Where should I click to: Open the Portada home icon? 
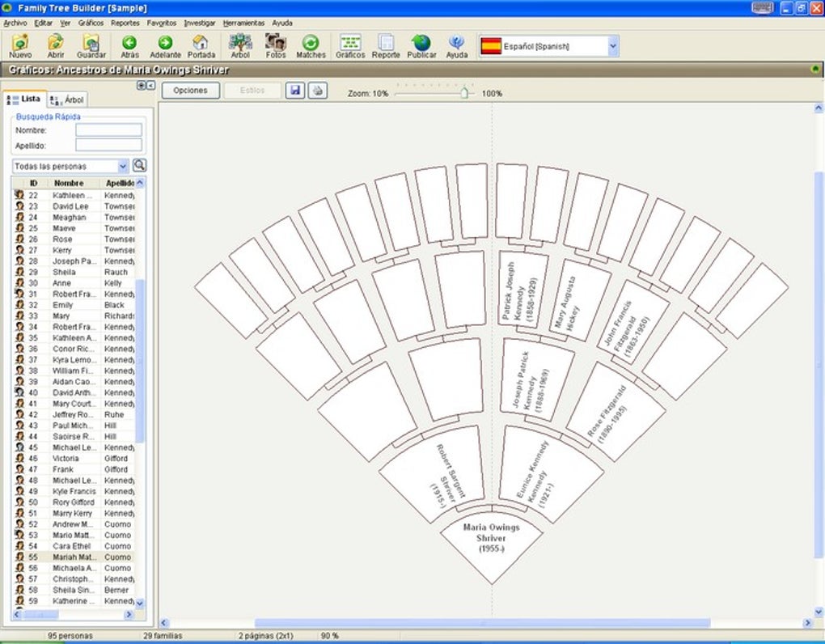point(201,46)
